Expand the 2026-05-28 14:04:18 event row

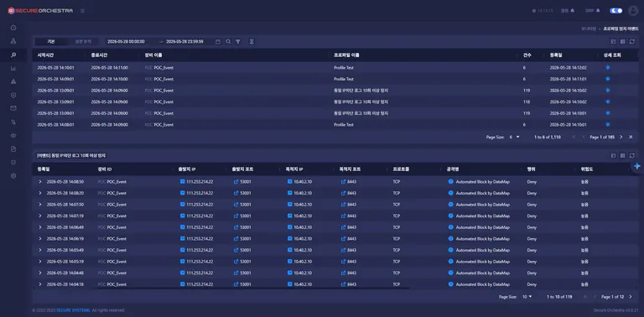coord(40,284)
